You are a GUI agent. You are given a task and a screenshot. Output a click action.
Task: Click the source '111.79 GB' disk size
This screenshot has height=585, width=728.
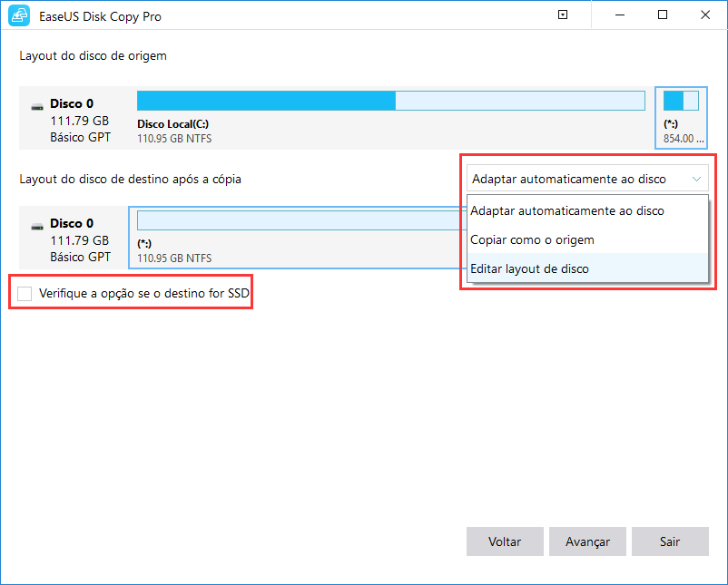79,121
